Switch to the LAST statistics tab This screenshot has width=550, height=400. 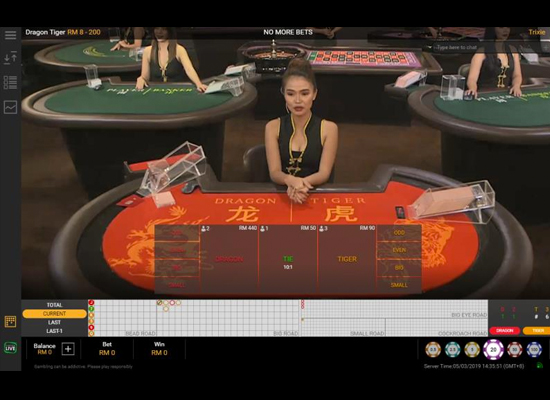[54, 322]
